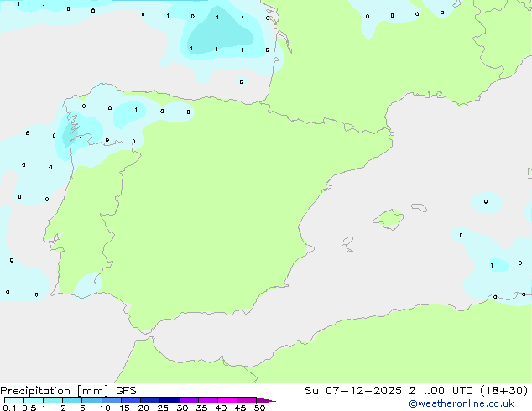Image resolution: width=532 pixels, height=411 pixels.
Task: Click the 30–35 mm purple legend box
Action: click(189, 400)
